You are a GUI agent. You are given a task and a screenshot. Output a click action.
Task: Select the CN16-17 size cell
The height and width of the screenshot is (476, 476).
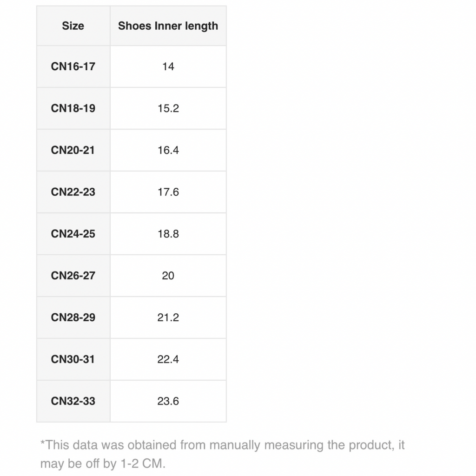click(73, 66)
